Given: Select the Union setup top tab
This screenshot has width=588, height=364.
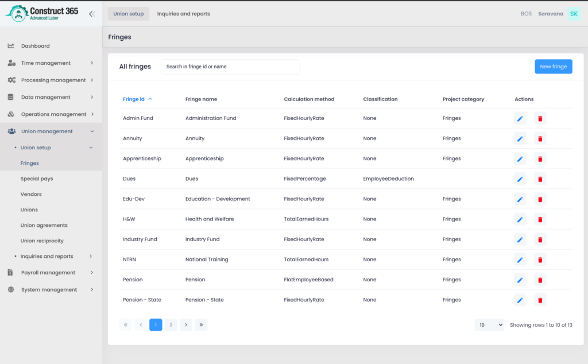Looking at the screenshot, I should point(129,14).
